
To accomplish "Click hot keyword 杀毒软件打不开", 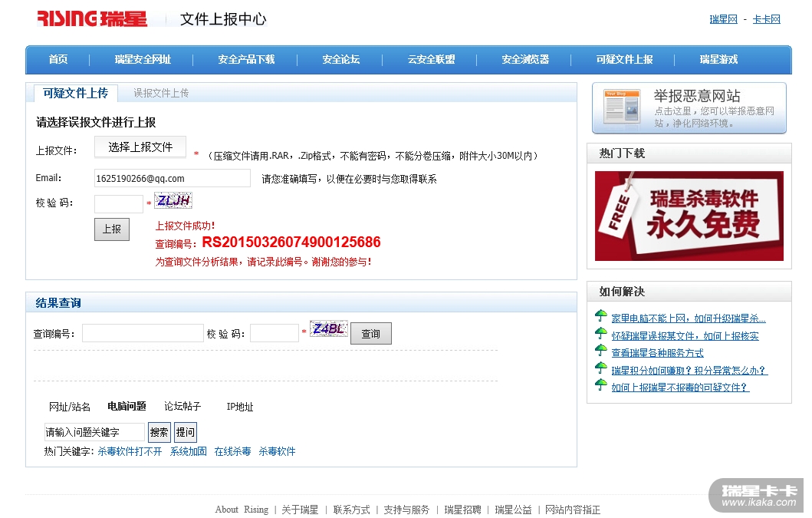I will (130, 452).
